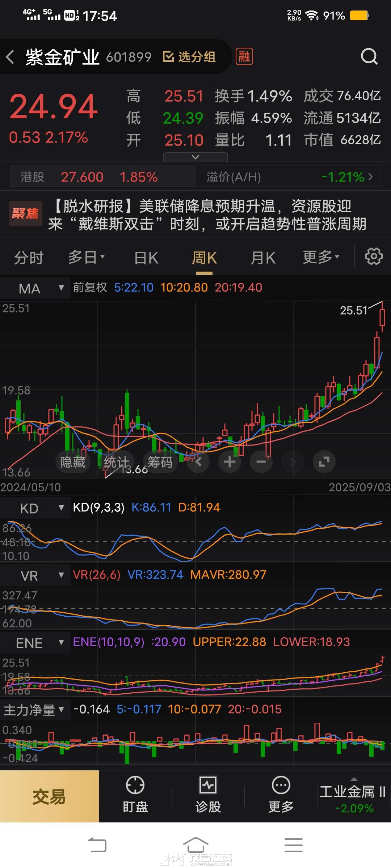Tap Android back navigation button
The image size is (391, 868).
[x=97, y=845]
